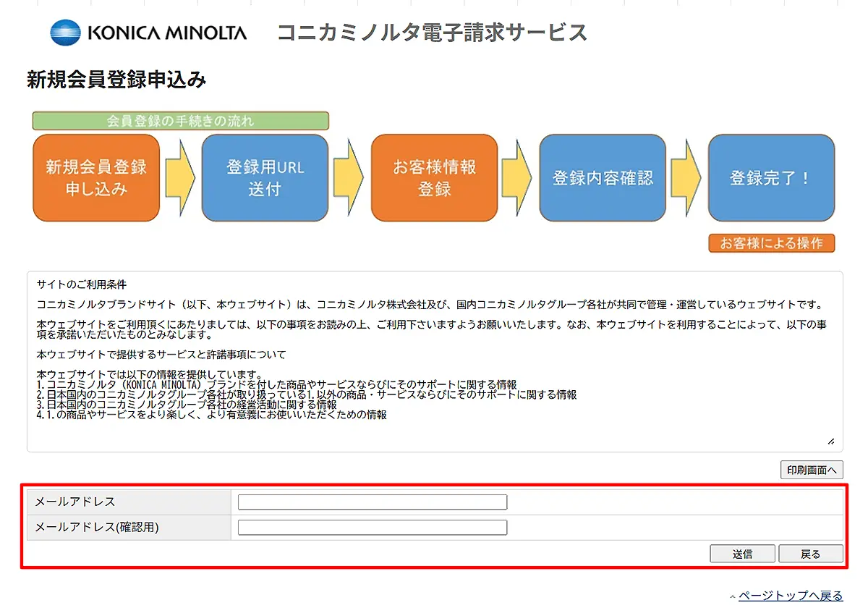Viewport: 868px width, 608px height.
Task: Click the arrow between 登録用URL送付 and お客様情報登録
Action: point(348,177)
